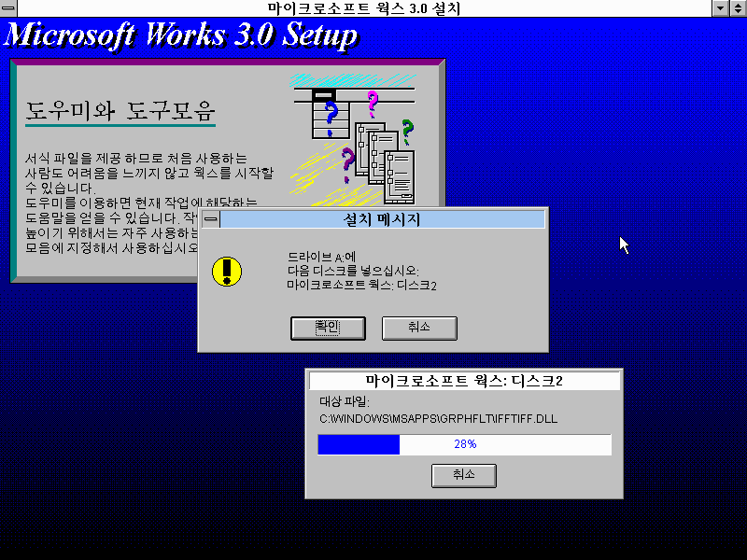Click the 마이크로소프트 웍스 3.0 설치 window title

click(364, 8)
